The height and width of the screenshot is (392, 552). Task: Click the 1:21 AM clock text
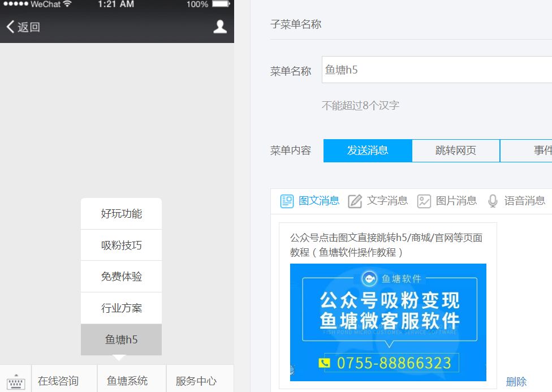[116, 4]
